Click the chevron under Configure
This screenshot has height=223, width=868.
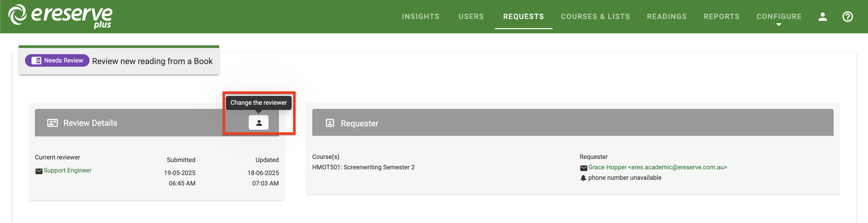pos(779,24)
